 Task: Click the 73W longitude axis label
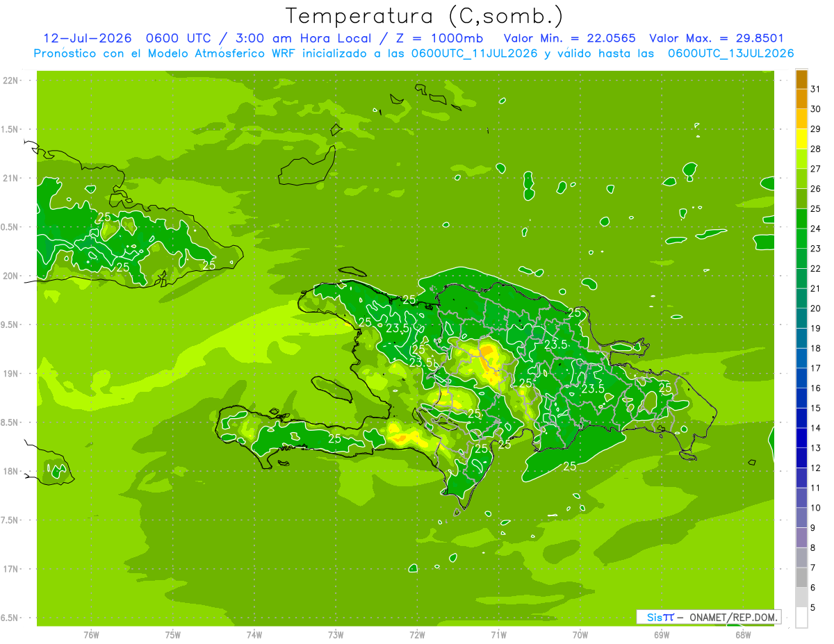click(336, 634)
